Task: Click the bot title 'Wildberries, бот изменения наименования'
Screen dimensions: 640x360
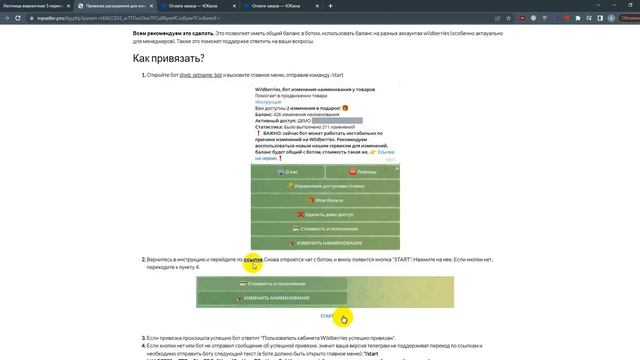Action: tap(315, 89)
